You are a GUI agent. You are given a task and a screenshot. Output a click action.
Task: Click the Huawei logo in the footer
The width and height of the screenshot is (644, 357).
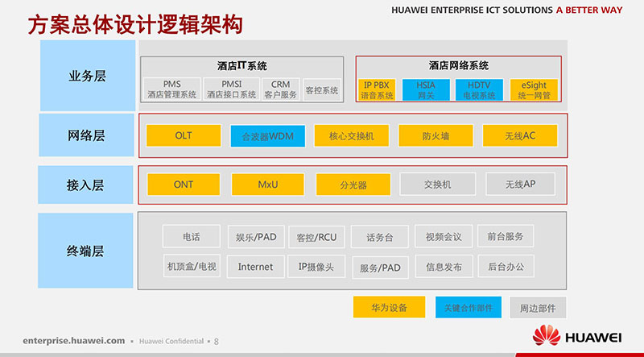point(576,335)
